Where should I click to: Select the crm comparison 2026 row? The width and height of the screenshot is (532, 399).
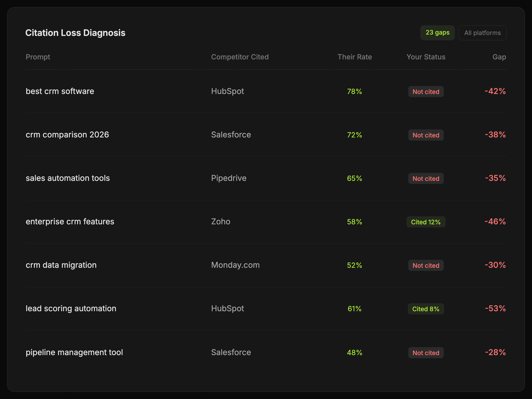tap(67, 135)
